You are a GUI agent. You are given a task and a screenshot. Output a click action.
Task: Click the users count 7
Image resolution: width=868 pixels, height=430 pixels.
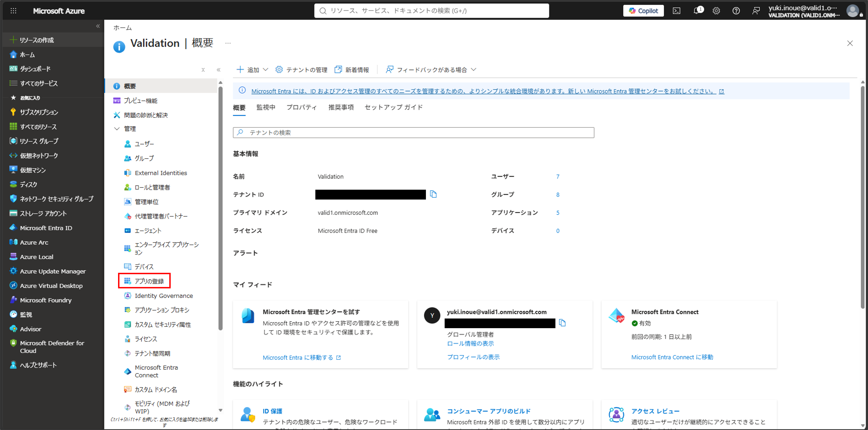(558, 176)
